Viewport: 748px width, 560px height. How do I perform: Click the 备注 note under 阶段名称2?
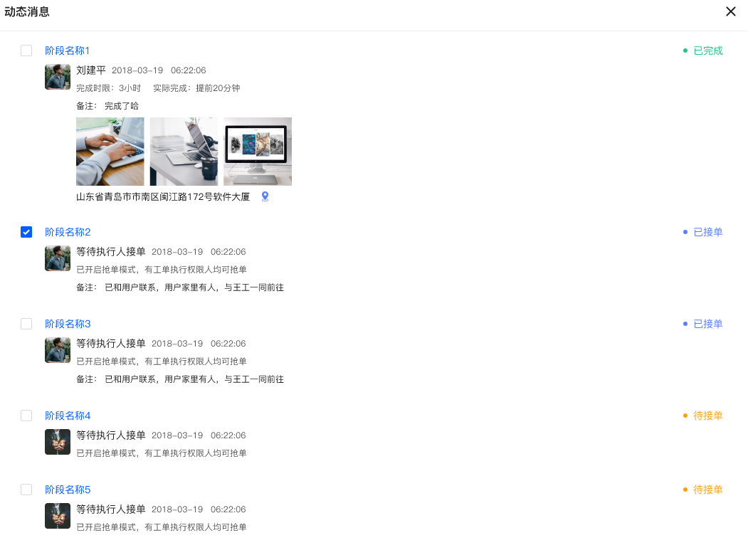tap(180, 287)
